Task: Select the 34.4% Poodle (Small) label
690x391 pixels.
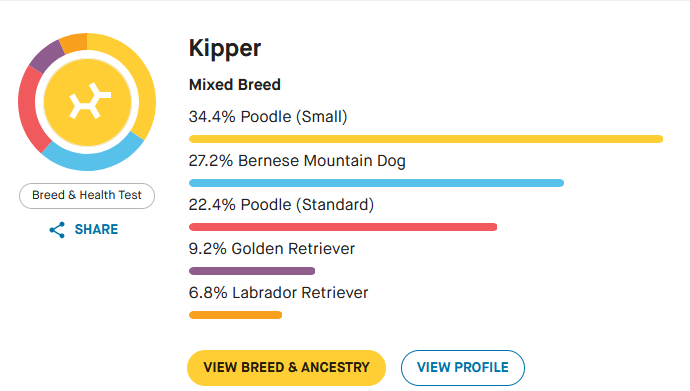Action: pos(268,117)
